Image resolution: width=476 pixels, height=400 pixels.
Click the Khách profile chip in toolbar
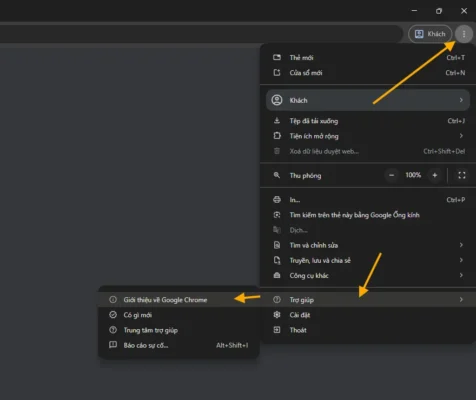[x=430, y=34]
